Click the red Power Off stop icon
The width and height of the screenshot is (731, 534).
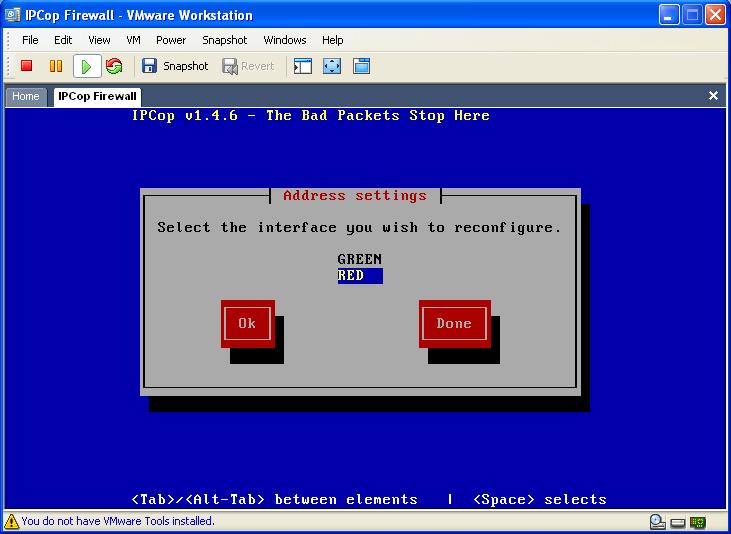point(27,66)
